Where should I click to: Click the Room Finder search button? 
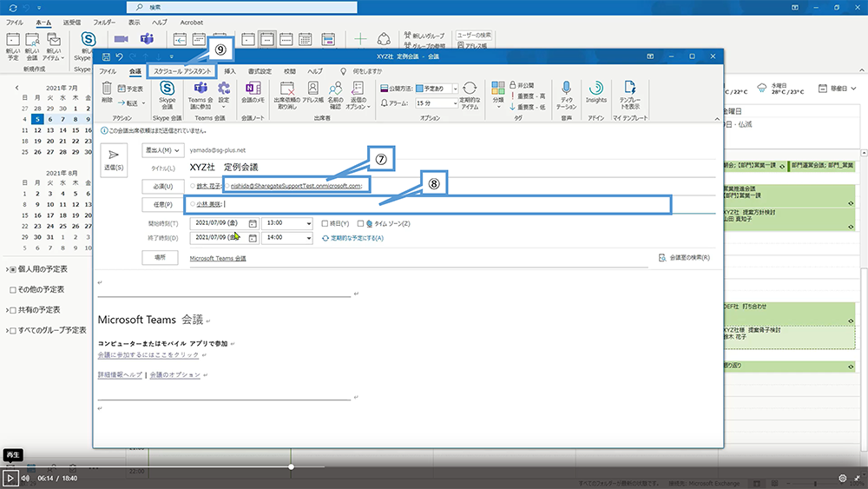(x=684, y=257)
